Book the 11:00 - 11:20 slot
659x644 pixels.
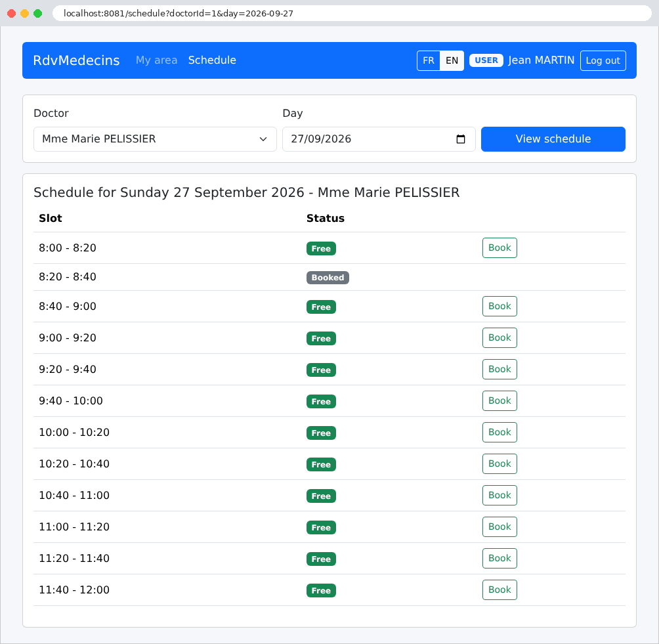pyautogui.click(x=500, y=527)
